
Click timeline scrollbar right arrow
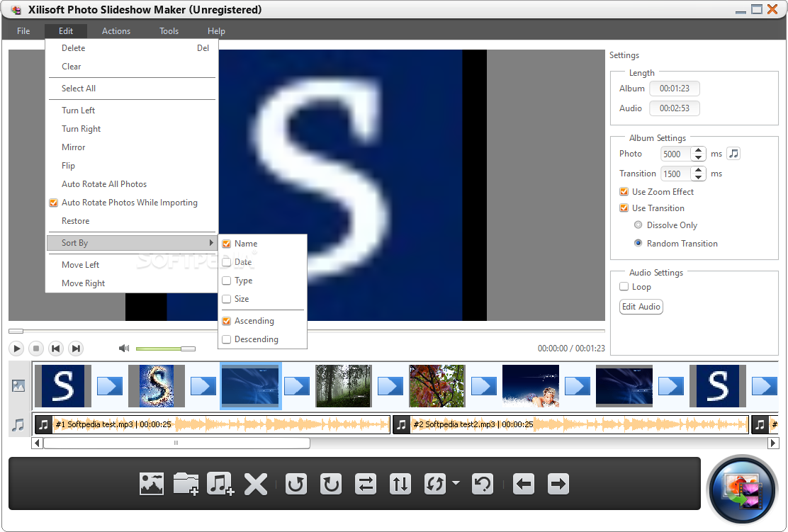point(773,443)
